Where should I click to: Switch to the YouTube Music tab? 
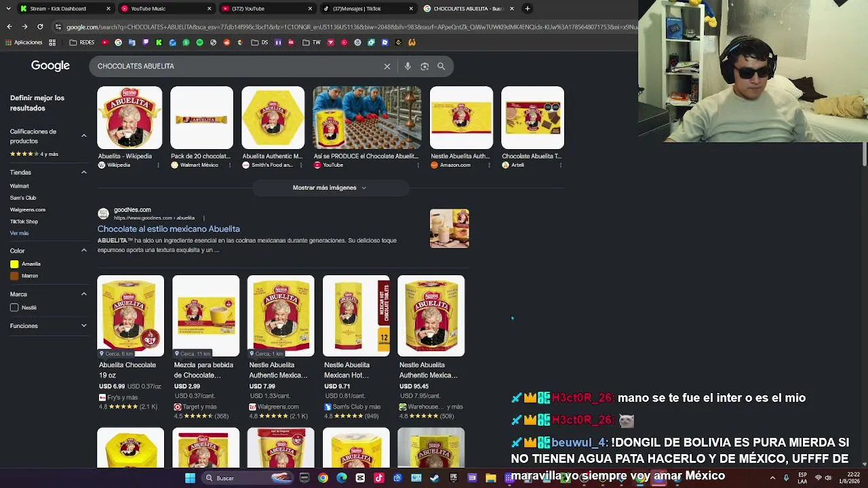(x=165, y=9)
